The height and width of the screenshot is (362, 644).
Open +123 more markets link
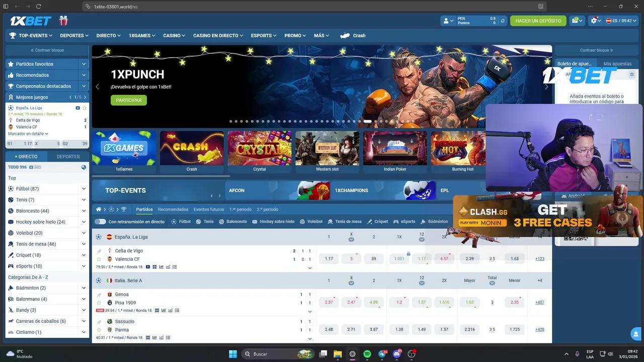tap(540, 258)
